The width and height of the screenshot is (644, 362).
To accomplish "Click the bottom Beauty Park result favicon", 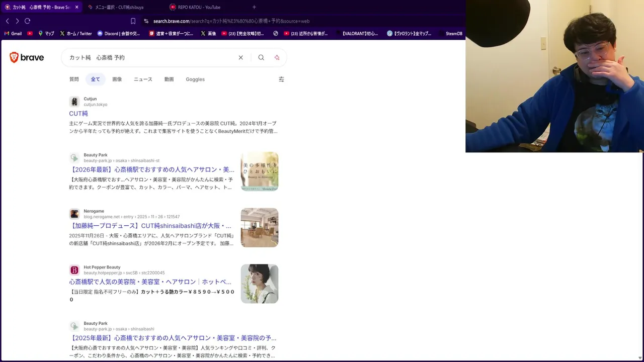I will point(74,326).
